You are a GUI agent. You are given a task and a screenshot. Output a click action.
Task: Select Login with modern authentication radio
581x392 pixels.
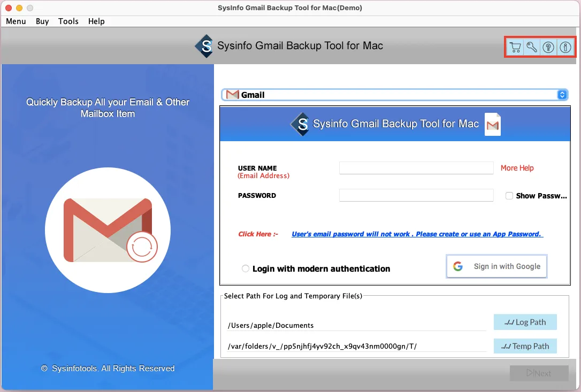pyautogui.click(x=246, y=268)
